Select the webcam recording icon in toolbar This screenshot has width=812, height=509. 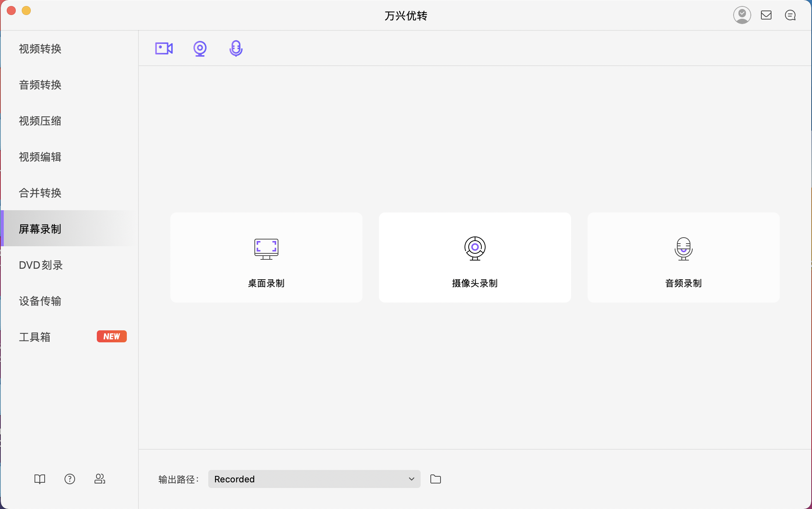(200, 48)
